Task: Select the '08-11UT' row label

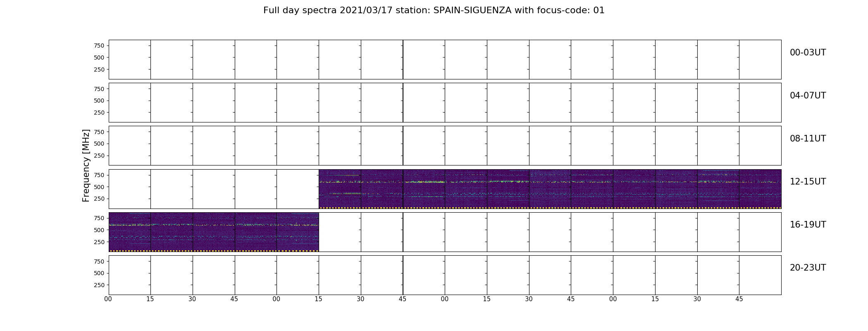Action: click(808, 139)
